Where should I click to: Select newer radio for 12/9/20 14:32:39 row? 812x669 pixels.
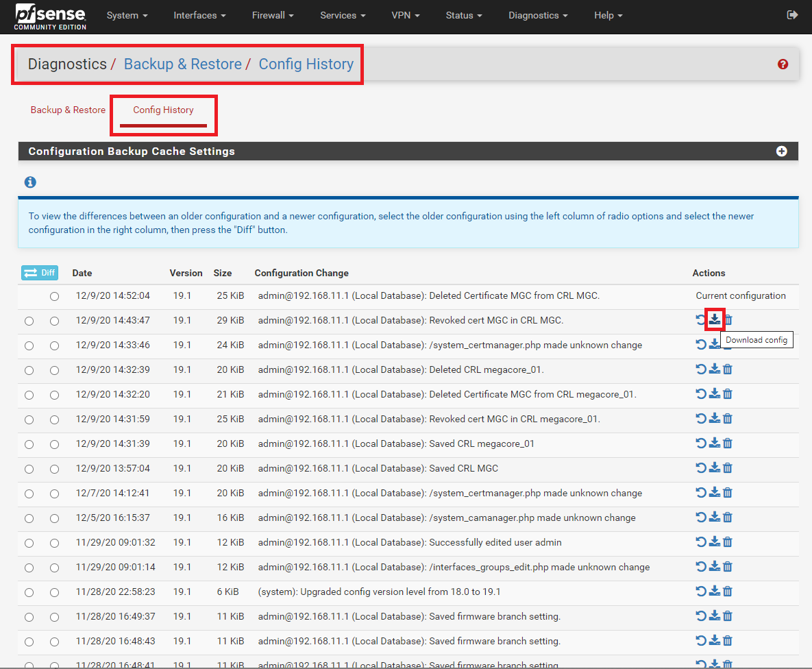[54, 371]
